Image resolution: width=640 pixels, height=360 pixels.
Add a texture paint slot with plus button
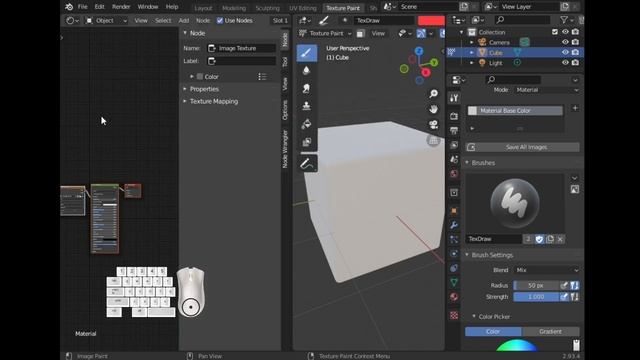coord(575,108)
